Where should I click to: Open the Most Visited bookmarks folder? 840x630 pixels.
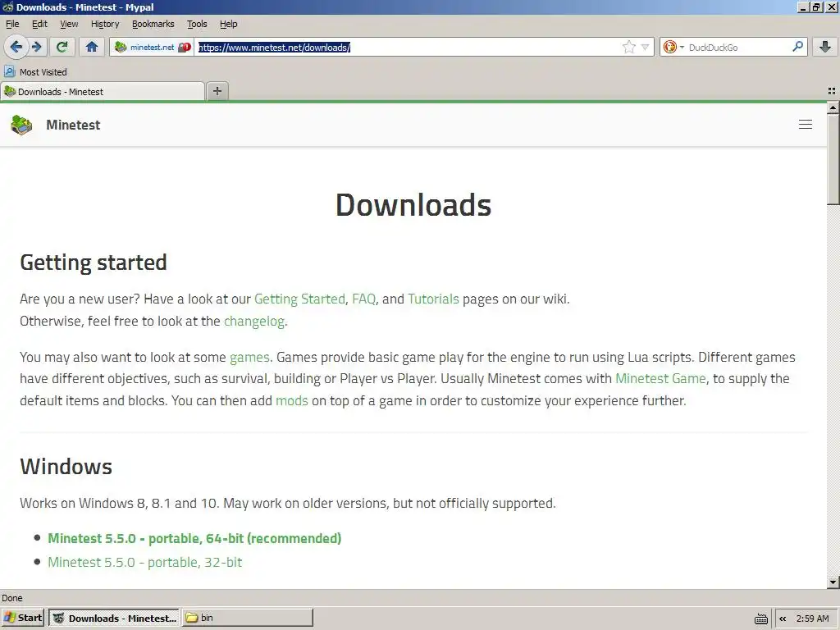[x=35, y=72]
